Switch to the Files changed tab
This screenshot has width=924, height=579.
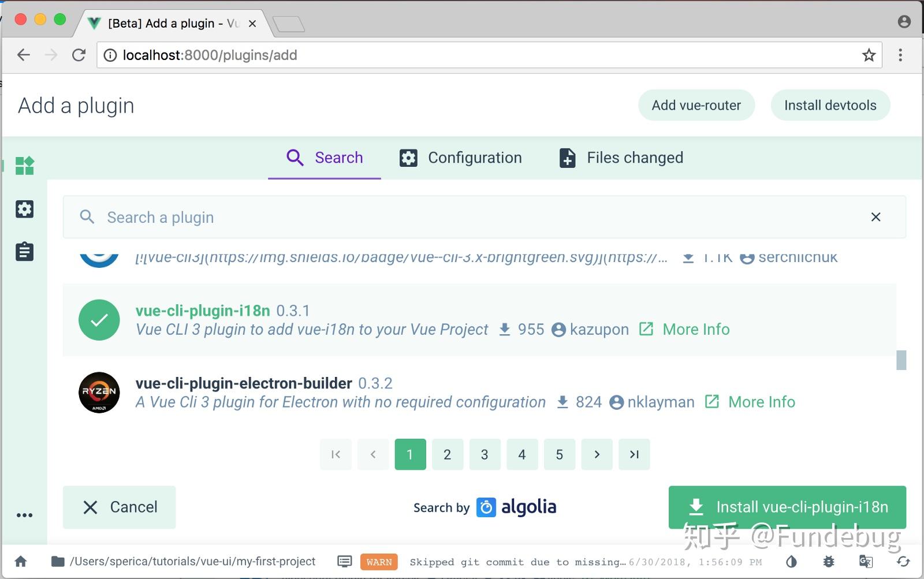[620, 158]
